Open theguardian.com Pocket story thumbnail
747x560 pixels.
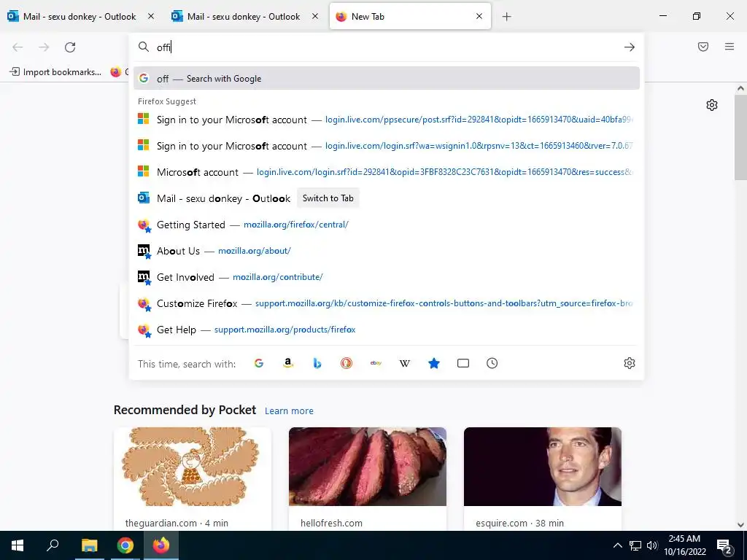[193, 467]
